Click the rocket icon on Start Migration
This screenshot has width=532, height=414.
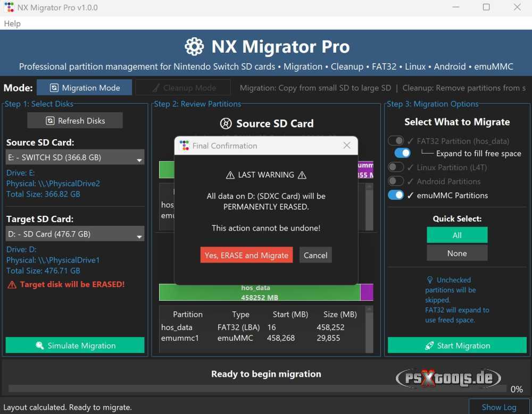(x=430, y=345)
